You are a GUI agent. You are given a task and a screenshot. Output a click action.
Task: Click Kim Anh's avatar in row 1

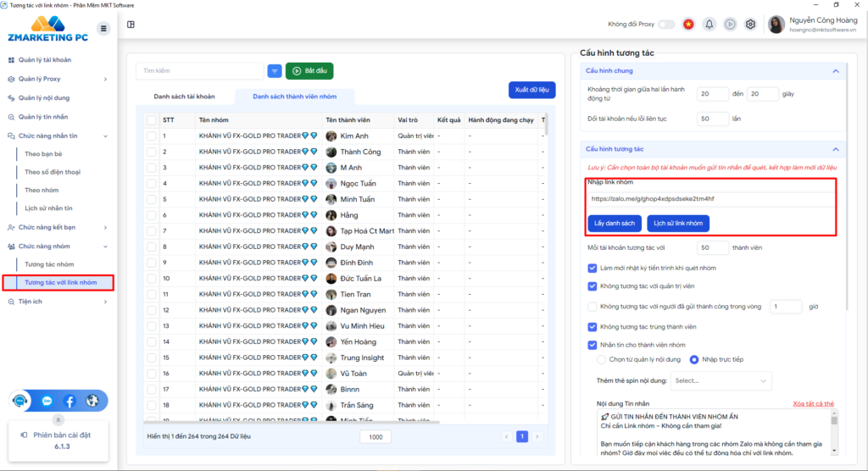click(331, 136)
